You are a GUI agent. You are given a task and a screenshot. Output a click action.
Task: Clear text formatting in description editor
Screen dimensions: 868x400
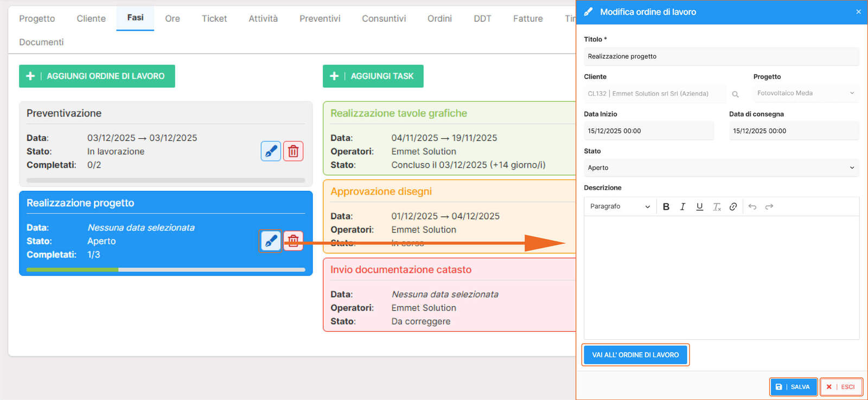click(x=717, y=207)
